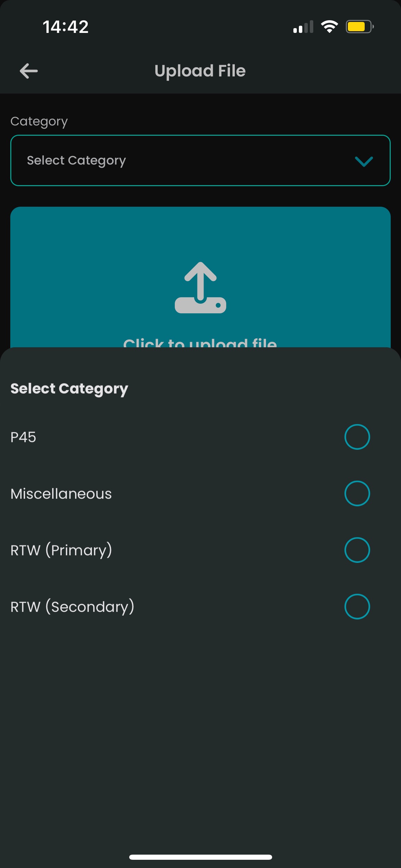
Task: Tap the clock showing 14:42
Action: [x=65, y=27]
